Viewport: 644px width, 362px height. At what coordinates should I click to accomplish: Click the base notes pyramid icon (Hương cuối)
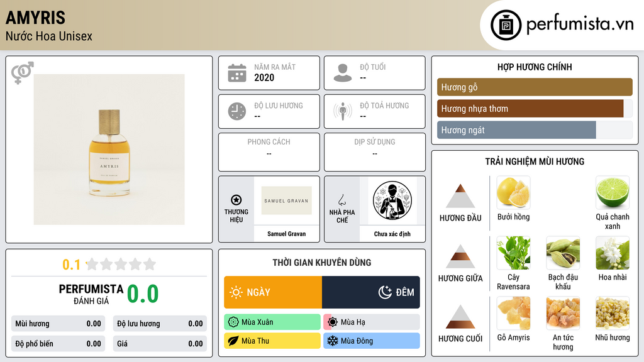[460, 317]
